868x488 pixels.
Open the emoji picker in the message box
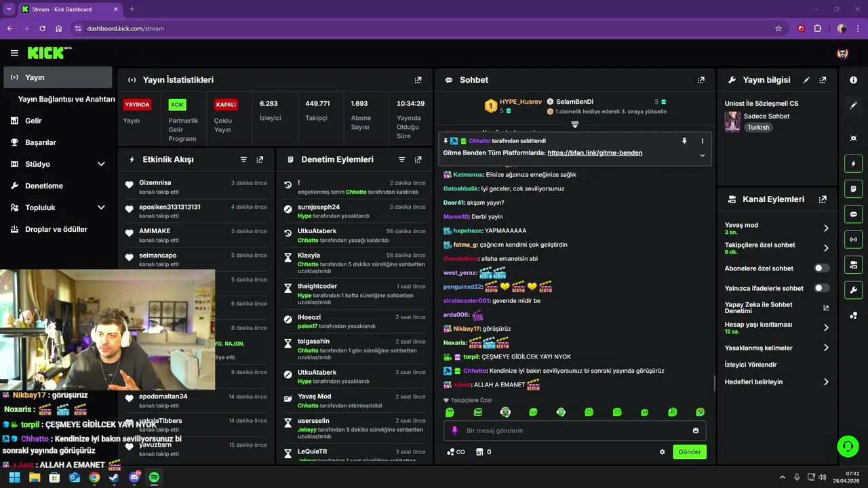pyautogui.click(x=696, y=430)
